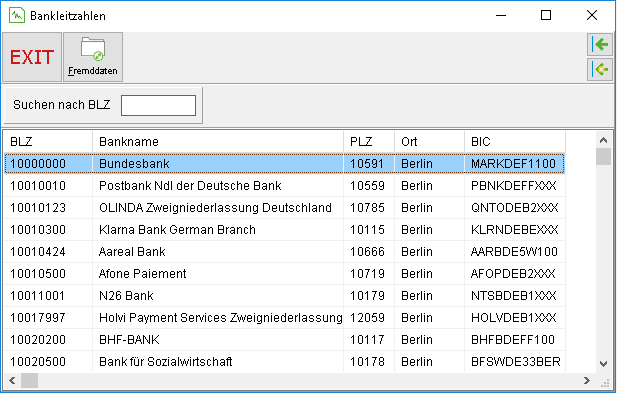Click the horizontal scrollbar right arrow
The image size is (617, 393).
point(587,380)
